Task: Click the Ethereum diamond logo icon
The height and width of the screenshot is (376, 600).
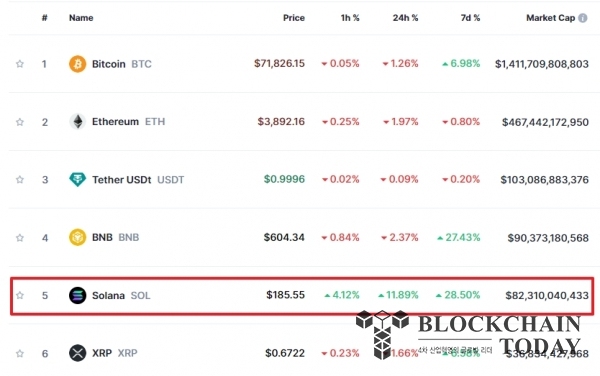Action: pos(77,122)
